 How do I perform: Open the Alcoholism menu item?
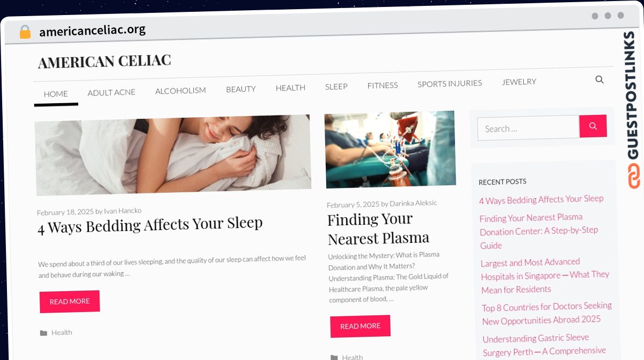[180, 91]
